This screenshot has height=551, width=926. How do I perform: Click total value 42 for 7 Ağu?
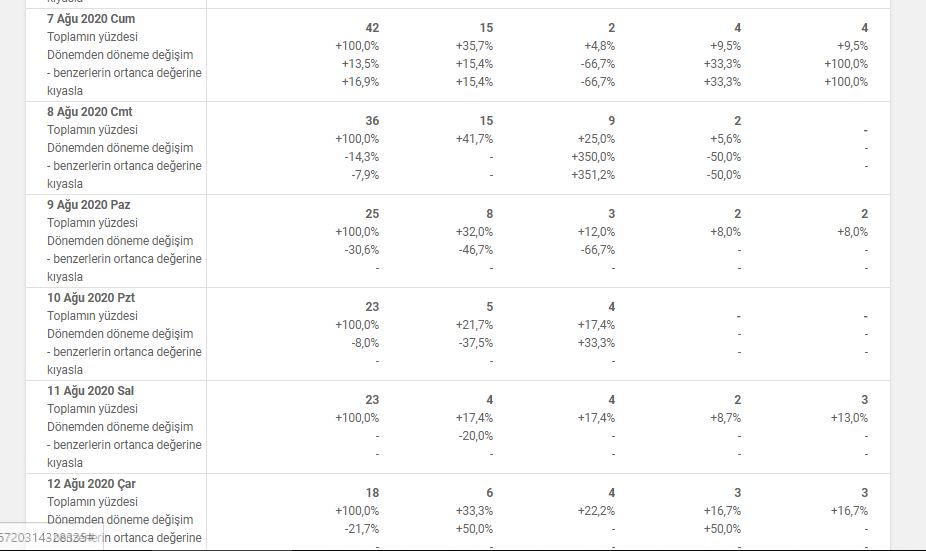click(372, 28)
